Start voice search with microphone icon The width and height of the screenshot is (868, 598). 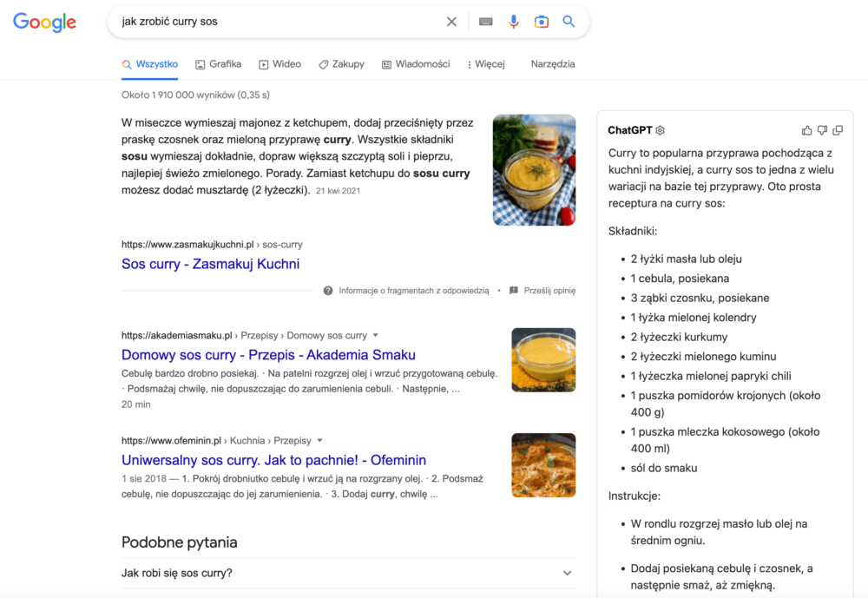point(514,22)
